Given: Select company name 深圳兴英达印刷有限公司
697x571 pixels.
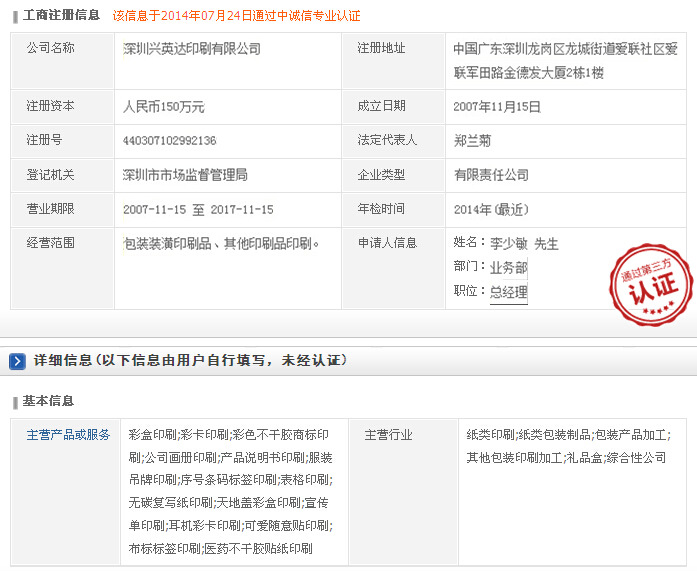Looking at the screenshot, I should tap(191, 48).
